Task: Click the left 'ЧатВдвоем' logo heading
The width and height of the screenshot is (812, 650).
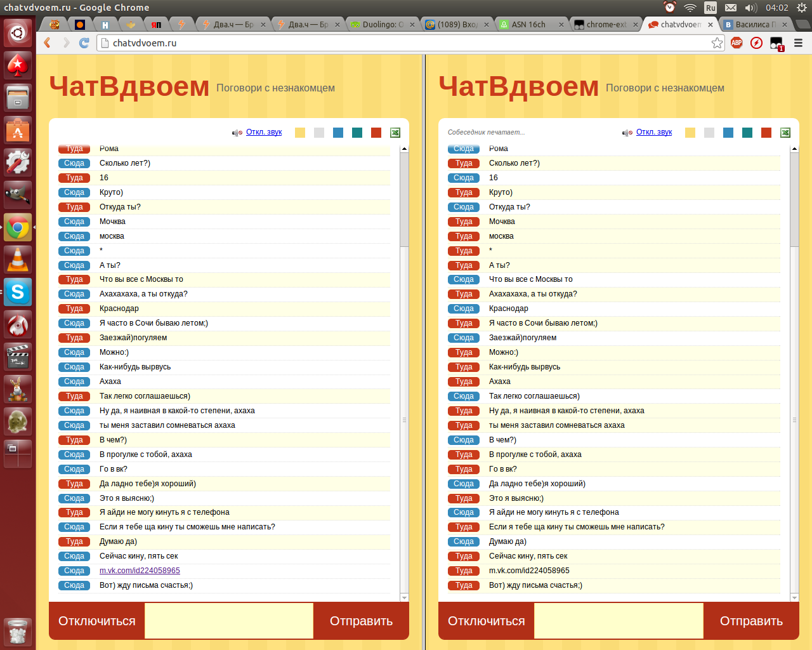Action: (x=129, y=86)
